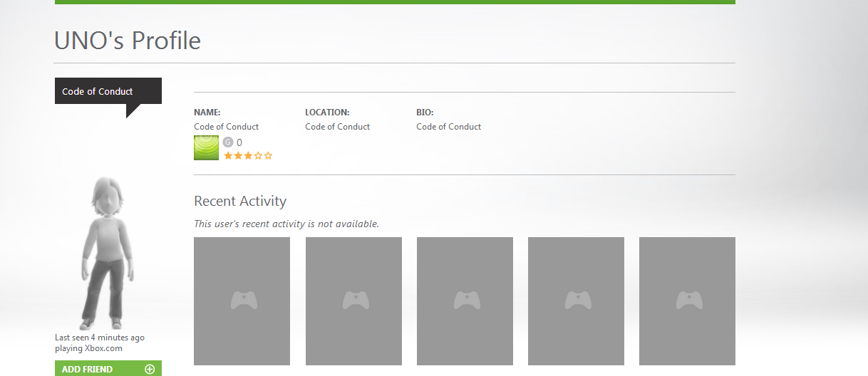Select the second recent activity game tile
868x376 pixels.
353,301
